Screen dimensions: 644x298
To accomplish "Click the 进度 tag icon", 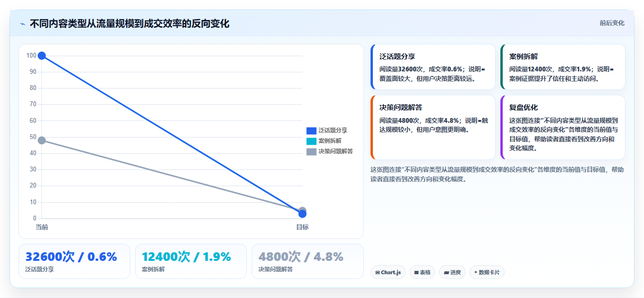I will point(446,273).
